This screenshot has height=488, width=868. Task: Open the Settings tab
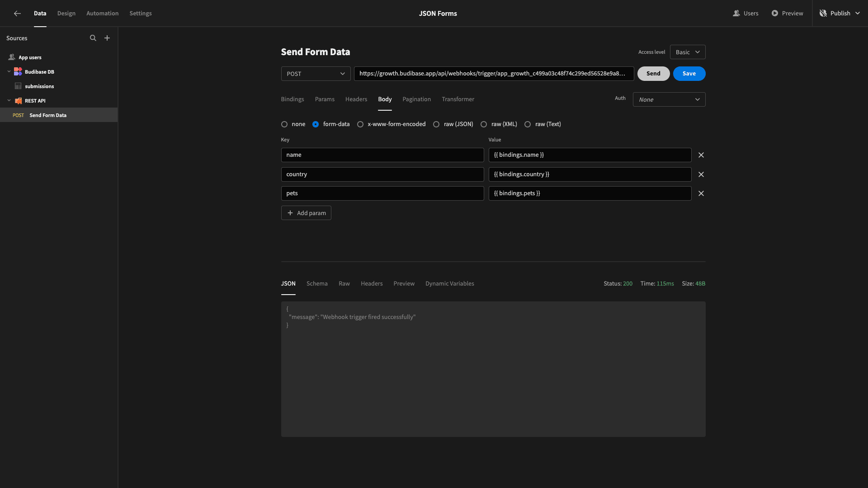click(x=141, y=14)
